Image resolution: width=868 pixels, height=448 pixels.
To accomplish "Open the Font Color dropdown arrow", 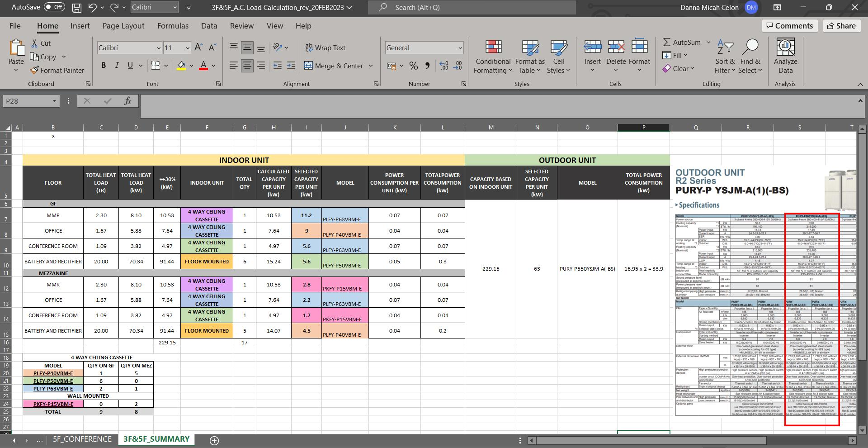I will pos(214,66).
